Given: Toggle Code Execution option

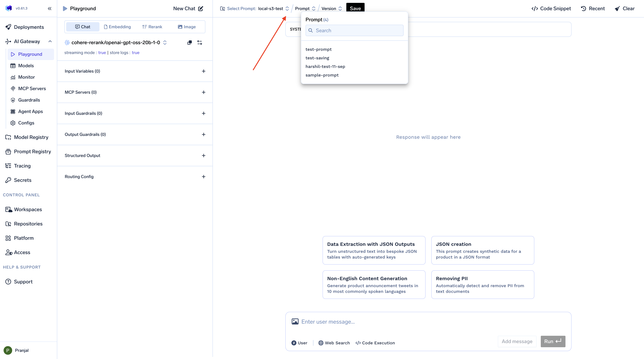Looking at the screenshot, I should click(375, 343).
